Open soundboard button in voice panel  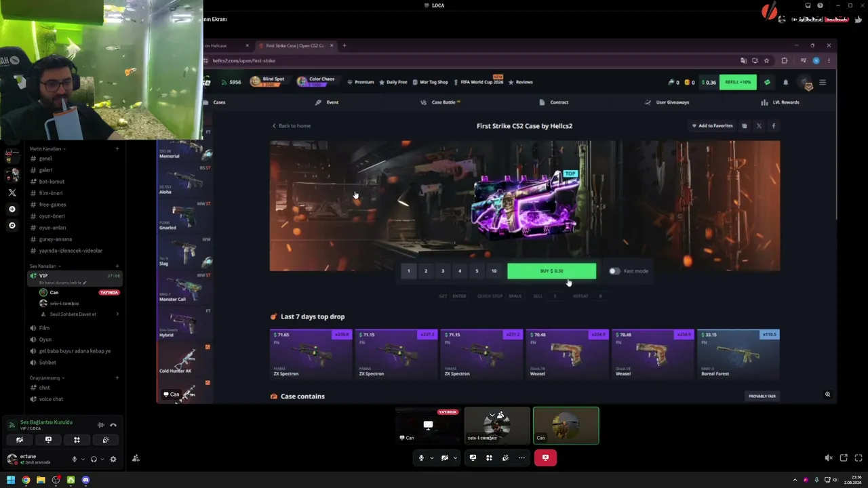(106, 440)
